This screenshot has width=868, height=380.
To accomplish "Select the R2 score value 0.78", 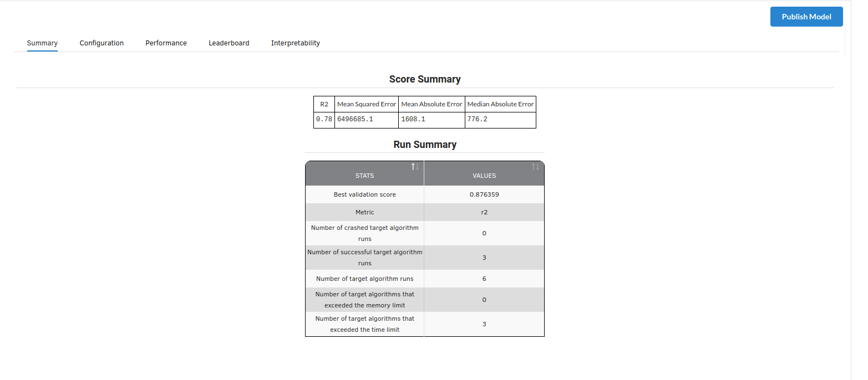I will [x=324, y=119].
